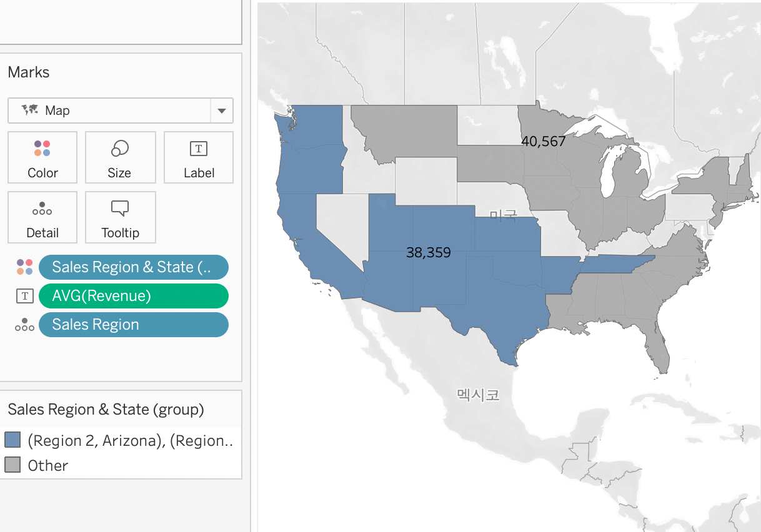The width and height of the screenshot is (761, 532).
Task: Click label icon beside AVG(Revenue) pill
Action: coord(24,296)
